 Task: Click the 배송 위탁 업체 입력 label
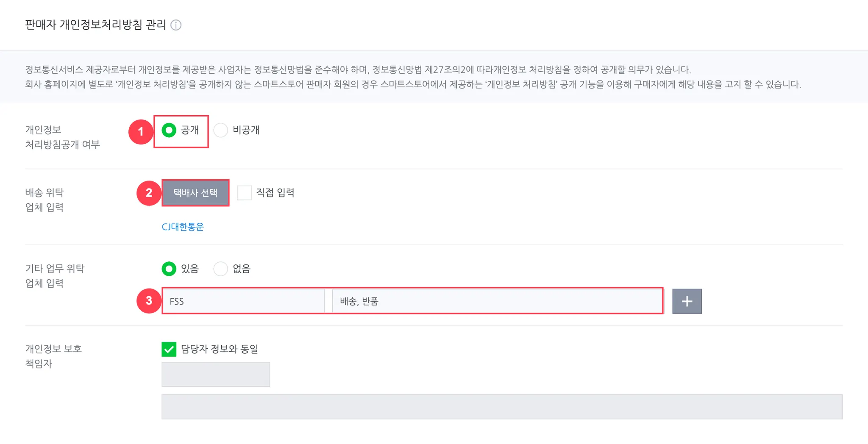pyautogui.click(x=45, y=200)
